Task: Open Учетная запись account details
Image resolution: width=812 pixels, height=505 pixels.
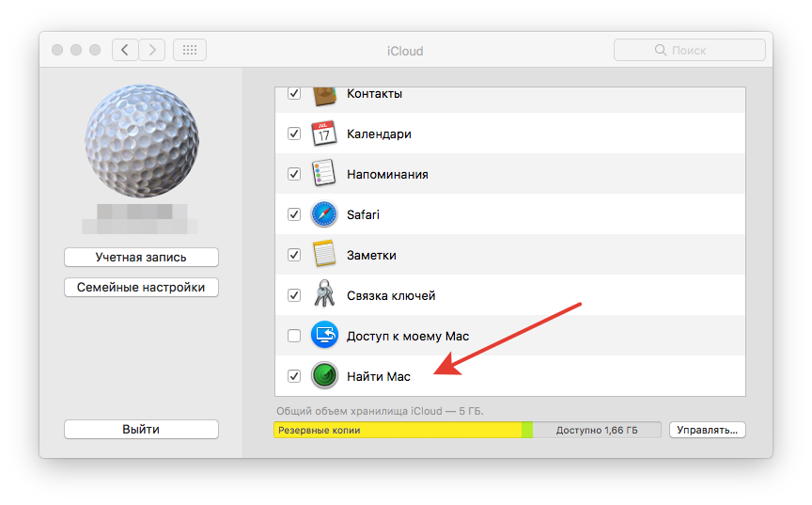Action: pos(141,257)
